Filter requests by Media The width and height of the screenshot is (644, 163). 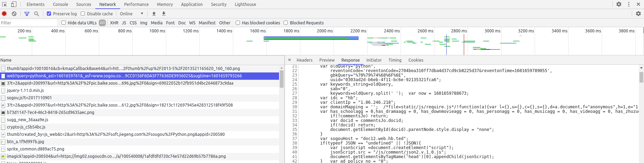point(156,23)
